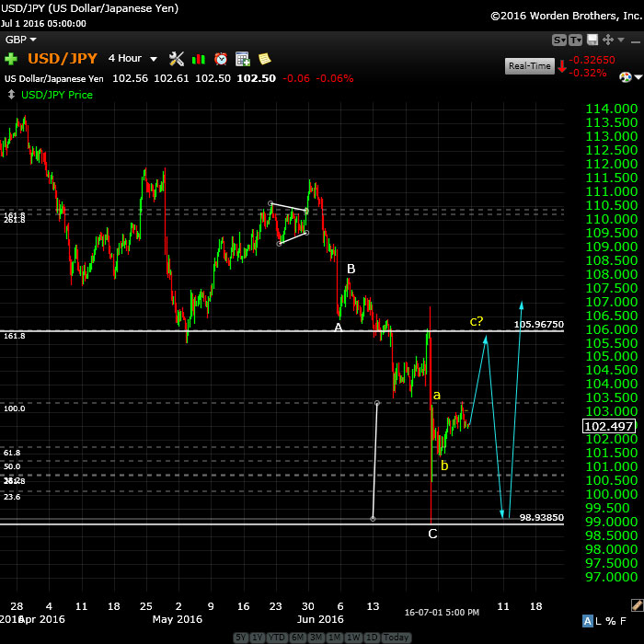Select the 6M time span button
644x644 pixels.
click(x=297, y=637)
